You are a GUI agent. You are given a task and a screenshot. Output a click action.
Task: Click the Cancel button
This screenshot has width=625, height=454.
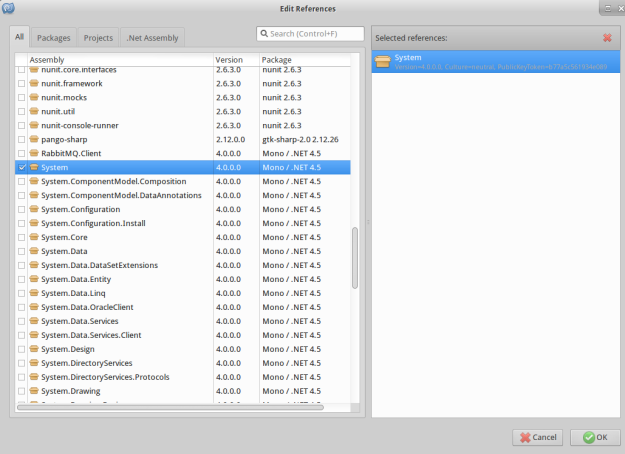(x=537, y=437)
